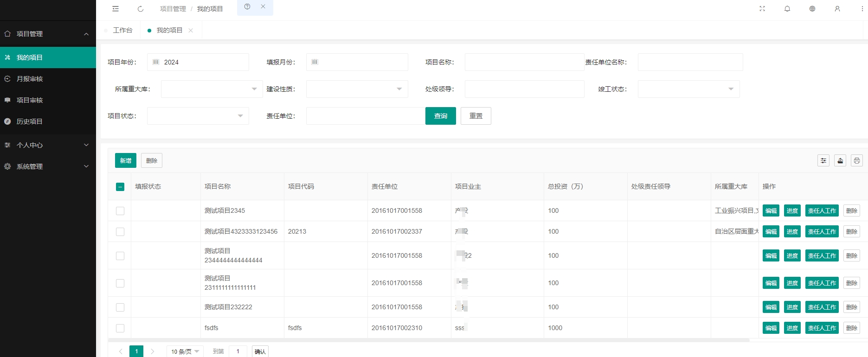Open 历史项目 in the sidebar

48,121
